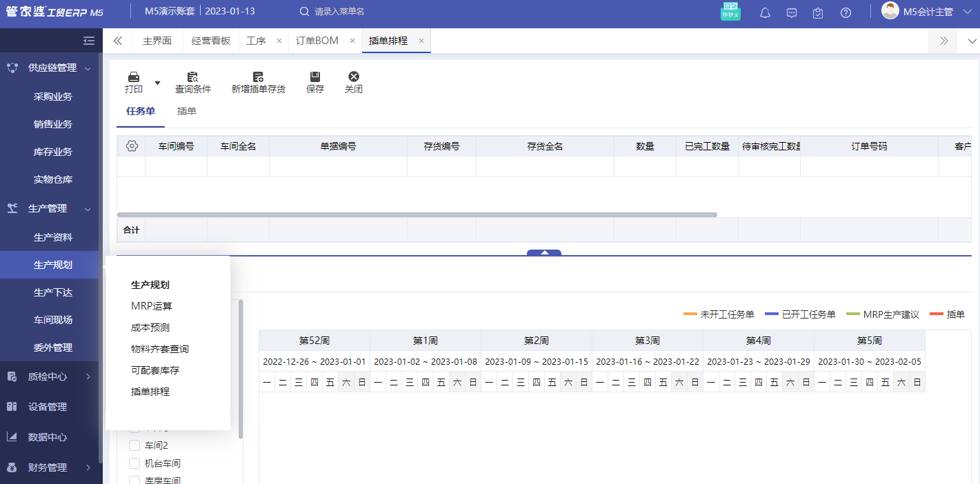Enable the 机台车间 checkbox
The width and height of the screenshot is (980, 484).
pyautogui.click(x=134, y=464)
